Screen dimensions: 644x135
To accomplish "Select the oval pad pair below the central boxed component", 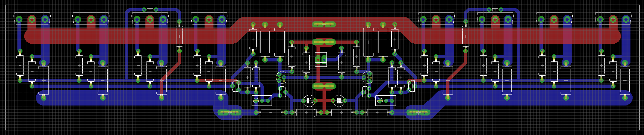I will tap(324, 86).
